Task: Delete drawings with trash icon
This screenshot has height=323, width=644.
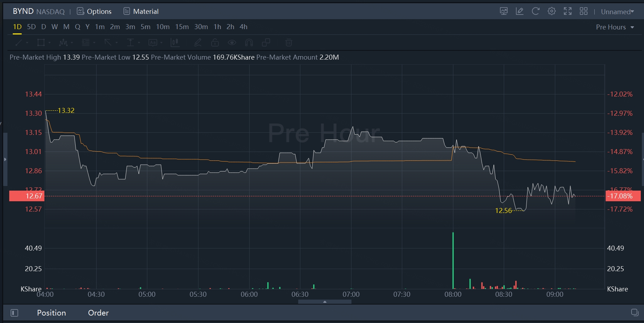Action: pyautogui.click(x=289, y=43)
